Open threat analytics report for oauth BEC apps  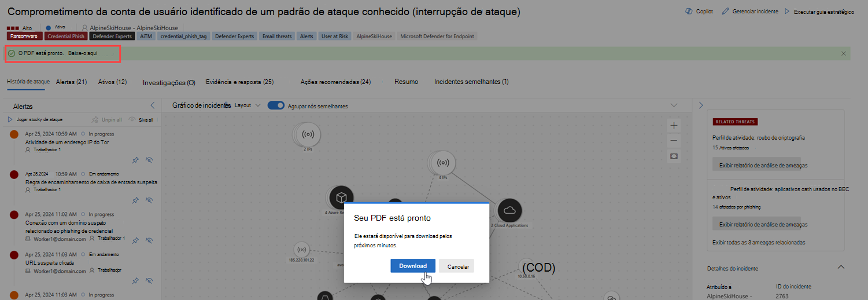tap(756, 224)
